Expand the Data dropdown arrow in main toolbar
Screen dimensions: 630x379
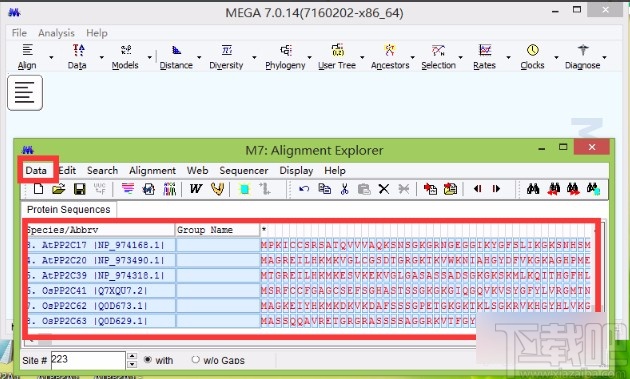click(102, 57)
